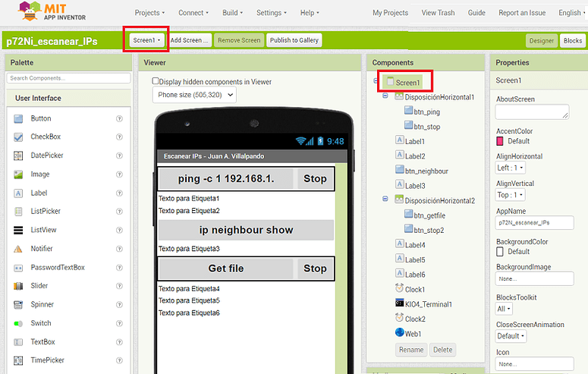The image size is (588, 374).
Task: Select the Image palette icon
Action: [x=18, y=174]
